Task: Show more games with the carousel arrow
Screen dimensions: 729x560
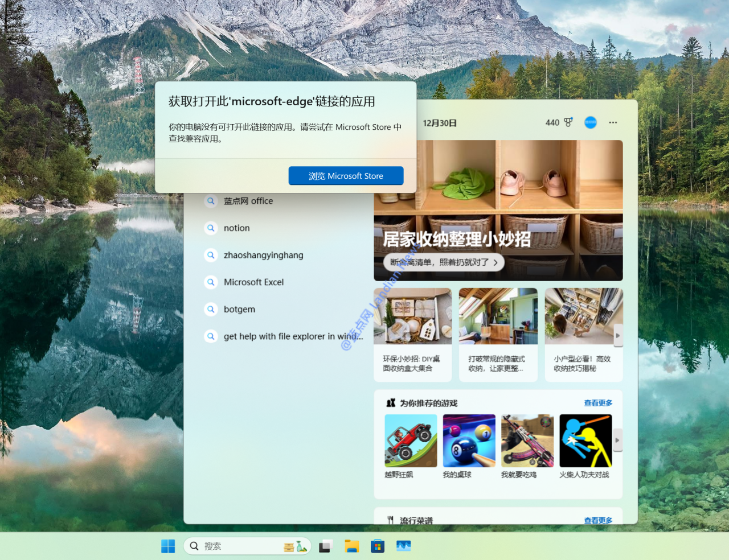Action: pyautogui.click(x=617, y=440)
